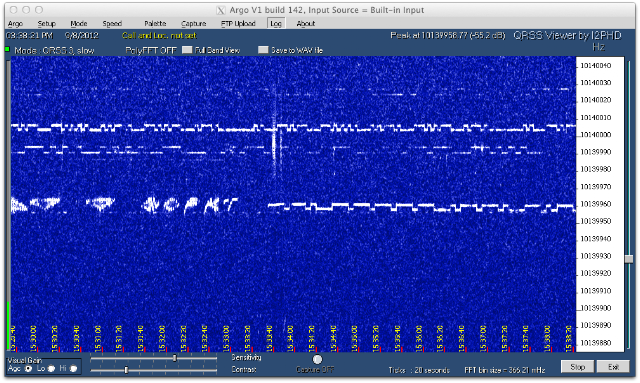Viewport: 640px width, 383px height.
Task: Click the X11 icon in title bar
Action: coord(221,10)
